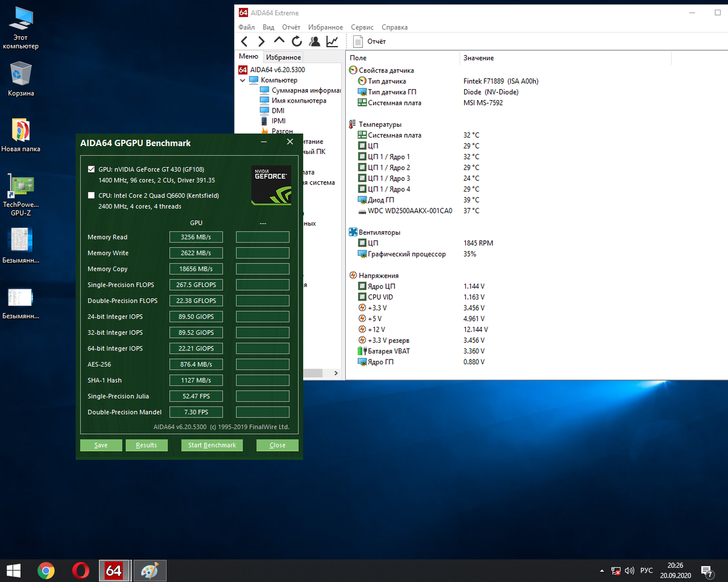Switch to the Избранное tab in left panel

283,57
